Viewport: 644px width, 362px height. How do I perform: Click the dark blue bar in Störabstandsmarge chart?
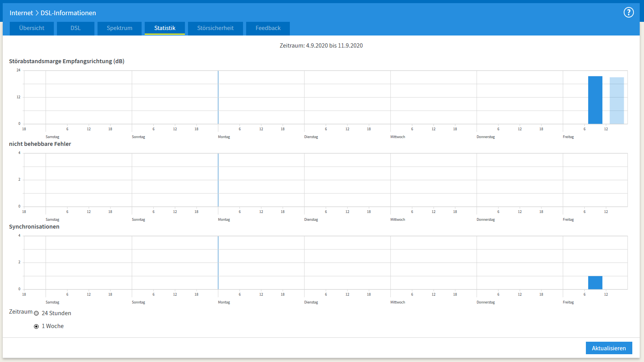pos(595,100)
